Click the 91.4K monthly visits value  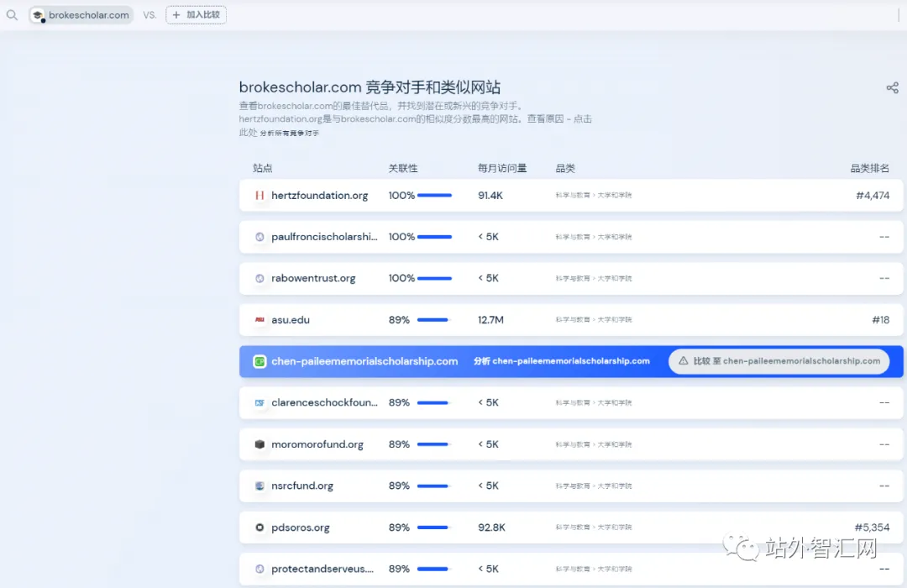tap(490, 196)
